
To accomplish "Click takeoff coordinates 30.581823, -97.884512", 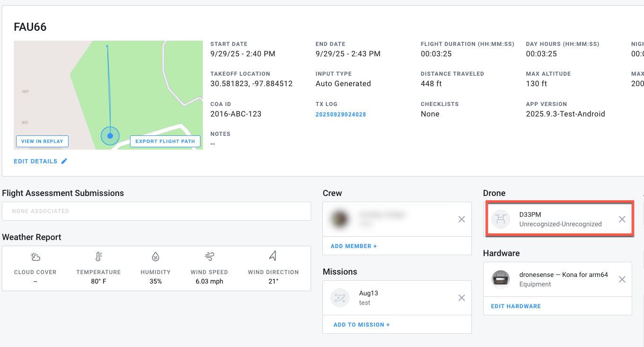I will tap(252, 84).
